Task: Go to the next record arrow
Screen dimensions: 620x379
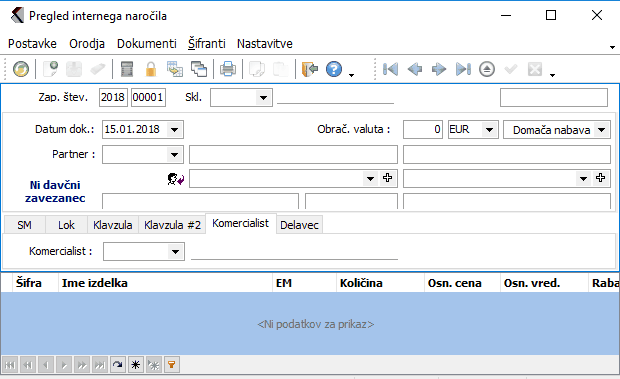Action: tap(439, 70)
